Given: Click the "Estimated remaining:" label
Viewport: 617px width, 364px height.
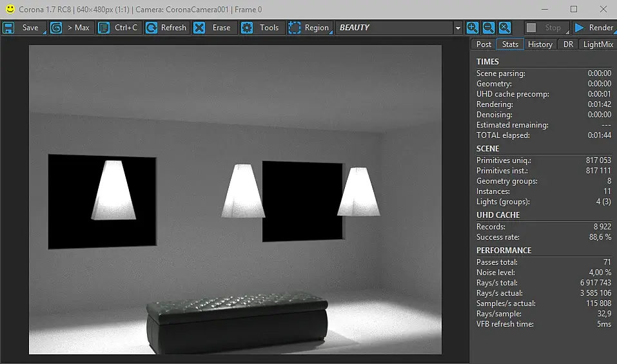Looking at the screenshot, I should point(513,125).
